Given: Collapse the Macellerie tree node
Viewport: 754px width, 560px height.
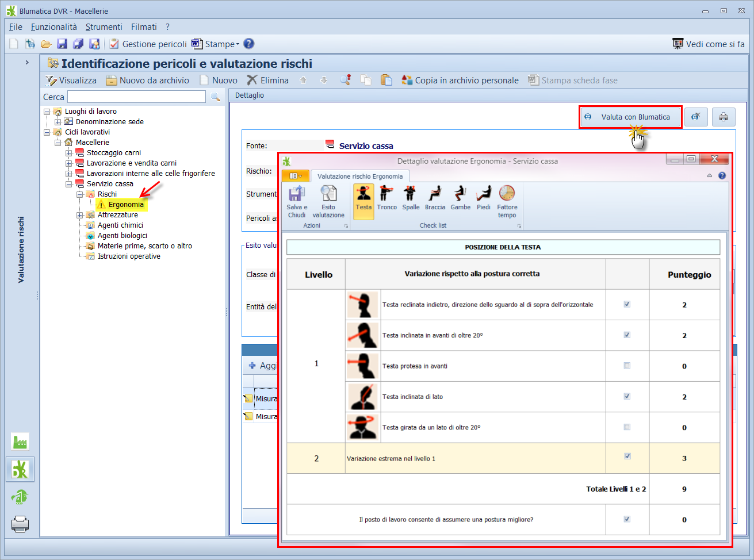Looking at the screenshot, I should tap(58, 143).
